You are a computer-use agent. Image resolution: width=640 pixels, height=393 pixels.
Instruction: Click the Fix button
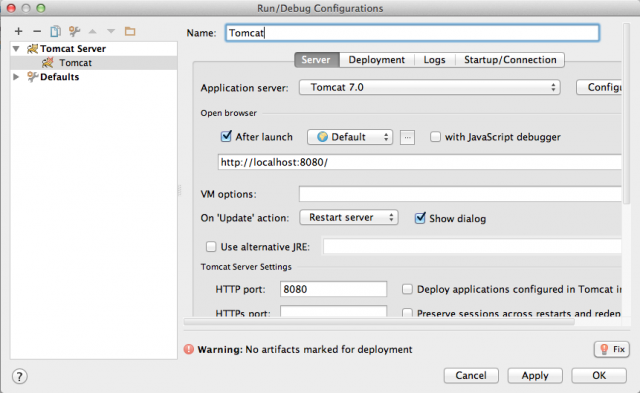tap(612, 349)
